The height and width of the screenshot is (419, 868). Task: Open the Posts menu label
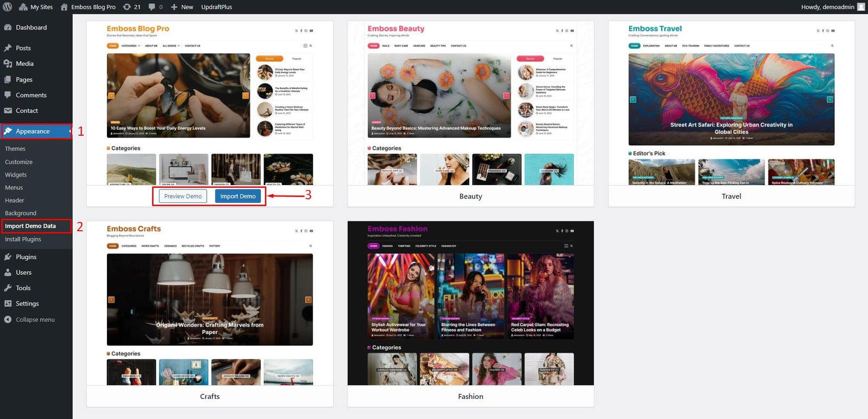pyautogui.click(x=23, y=48)
